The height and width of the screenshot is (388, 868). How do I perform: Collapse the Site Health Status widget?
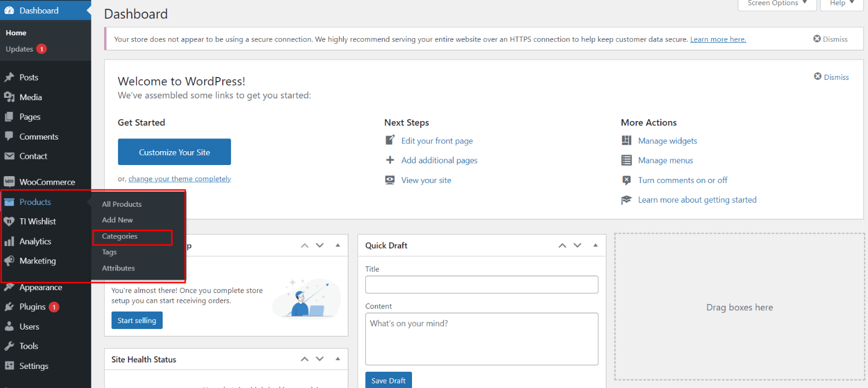pyautogui.click(x=337, y=360)
